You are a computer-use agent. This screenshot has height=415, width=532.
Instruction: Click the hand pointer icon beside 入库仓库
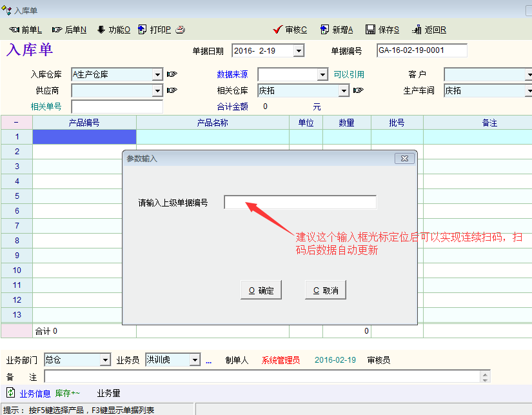click(172, 75)
